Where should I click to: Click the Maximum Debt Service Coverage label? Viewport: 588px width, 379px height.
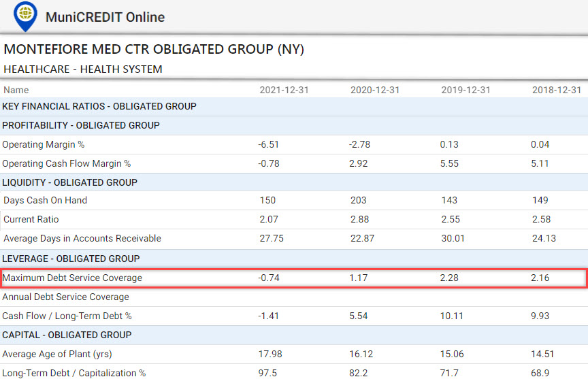click(x=72, y=278)
